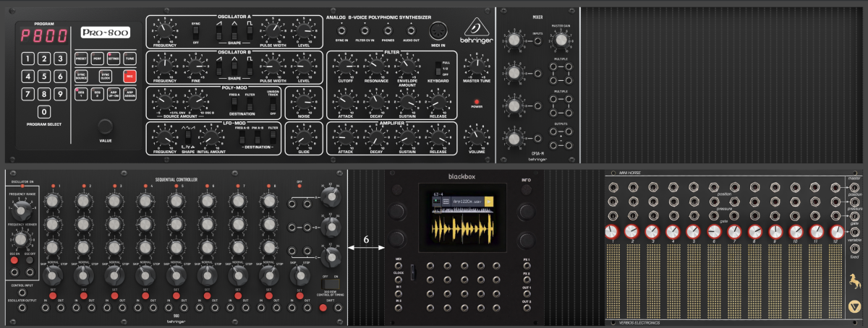This screenshot has height=328, width=868.
Task: Click the INFO button on blackbox
Action: [x=526, y=189]
